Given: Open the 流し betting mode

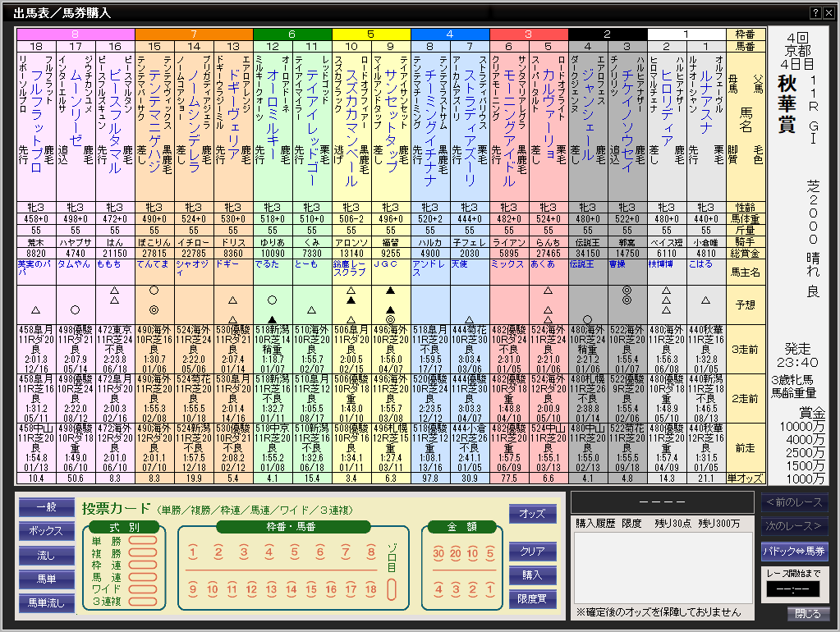Looking at the screenshot, I should pos(47,556).
